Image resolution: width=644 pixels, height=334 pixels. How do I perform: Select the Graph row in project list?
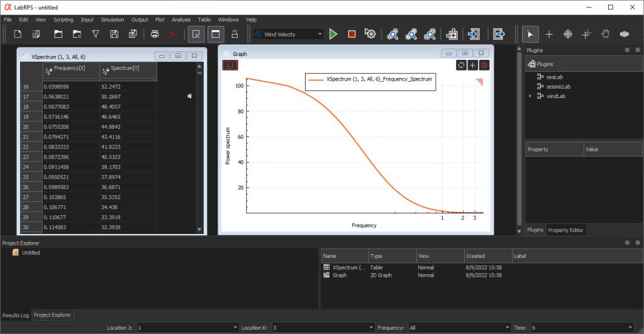(340, 276)
